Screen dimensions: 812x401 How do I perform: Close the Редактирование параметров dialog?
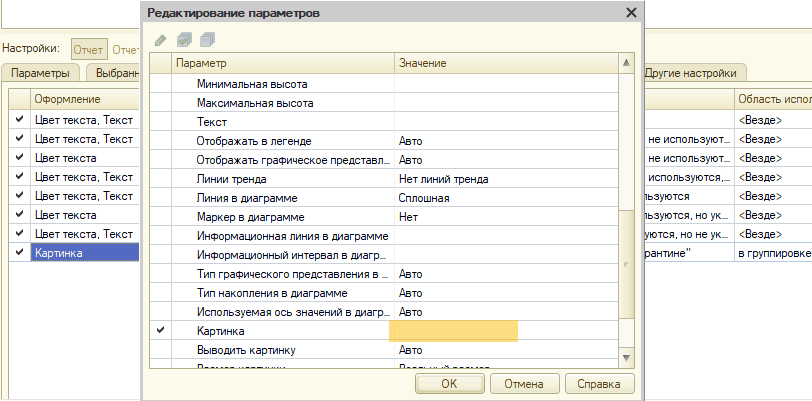coord(631,13)
